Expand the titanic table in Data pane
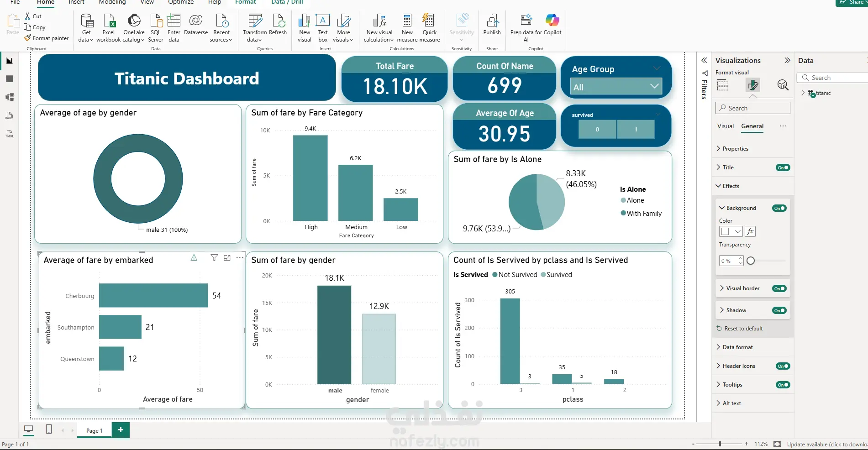 pyautogui.click(x=803, y=93)
